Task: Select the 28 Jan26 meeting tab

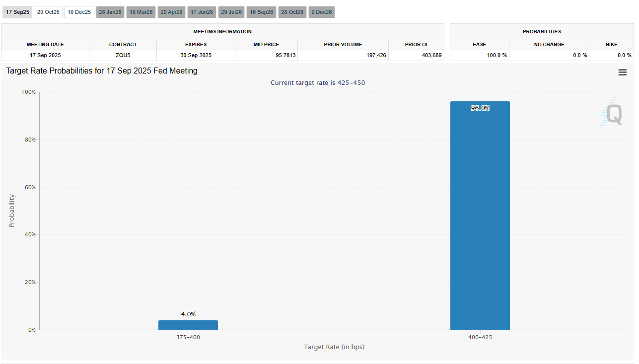Action: coord(110,12)
